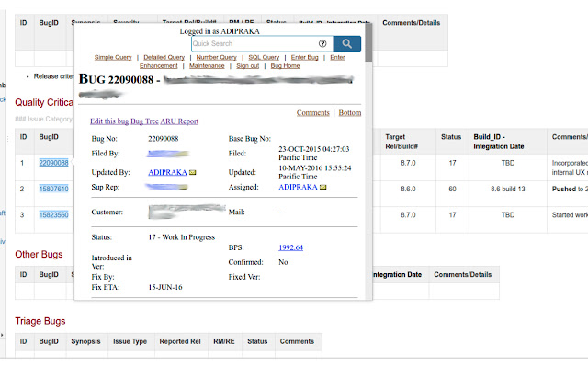Image resolution: width=588 pixels, height=368 pixels.
Task: Click the Bug No value 22090088
Action: pyautogui.click(x=164, y=139)
